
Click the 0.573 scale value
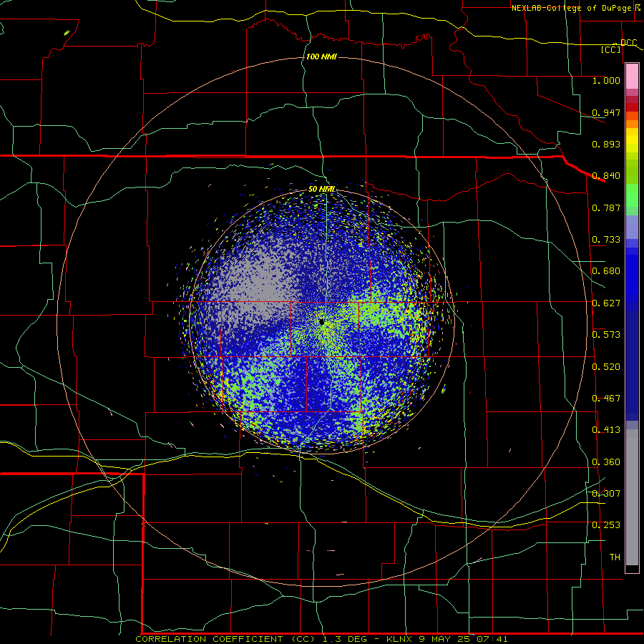[606, 335]
